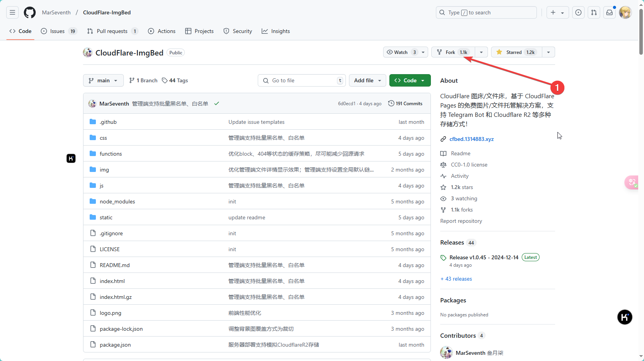Click the commit success check mark
The height and width of the screenshot is (361, 644).
pyautogui.click(x=217, y=104)
